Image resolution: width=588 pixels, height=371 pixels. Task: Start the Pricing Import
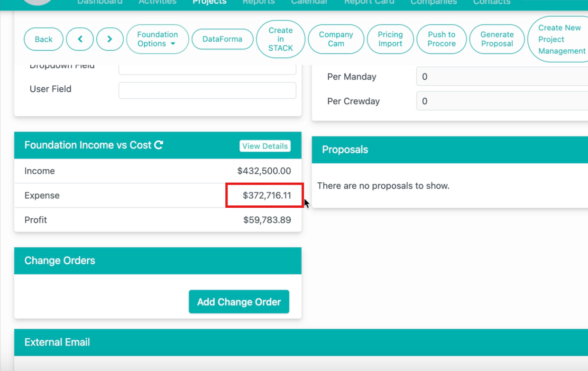(x=390, y=39)
